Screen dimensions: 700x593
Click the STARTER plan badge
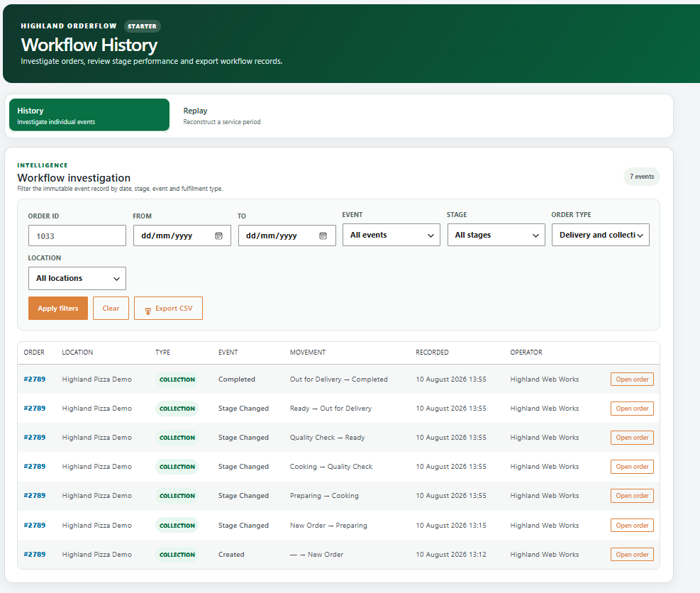[x=142, y=26]
